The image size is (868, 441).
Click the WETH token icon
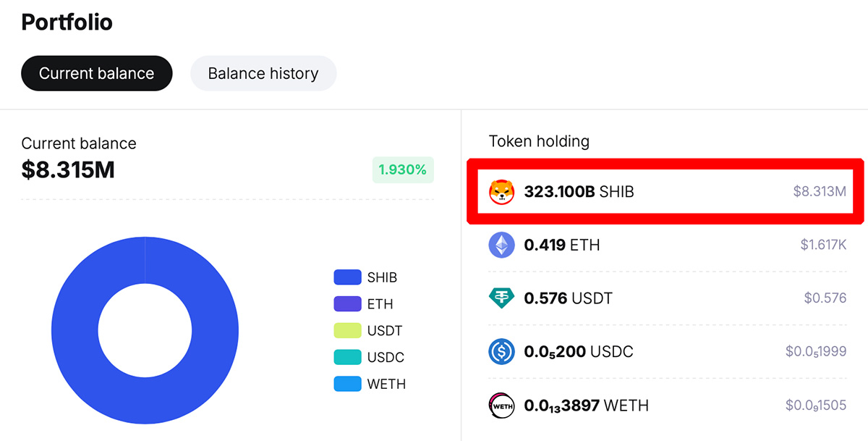click(x=502, y=406)
